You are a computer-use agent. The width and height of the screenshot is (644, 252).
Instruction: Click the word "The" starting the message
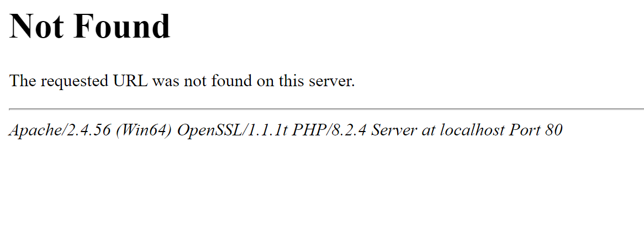tap(23, 81)
